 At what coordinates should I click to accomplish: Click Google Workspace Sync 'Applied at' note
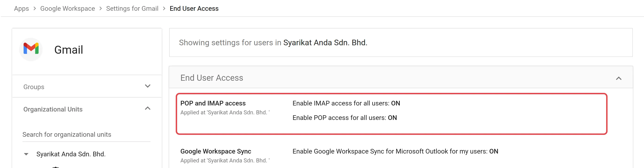point(225,161)
